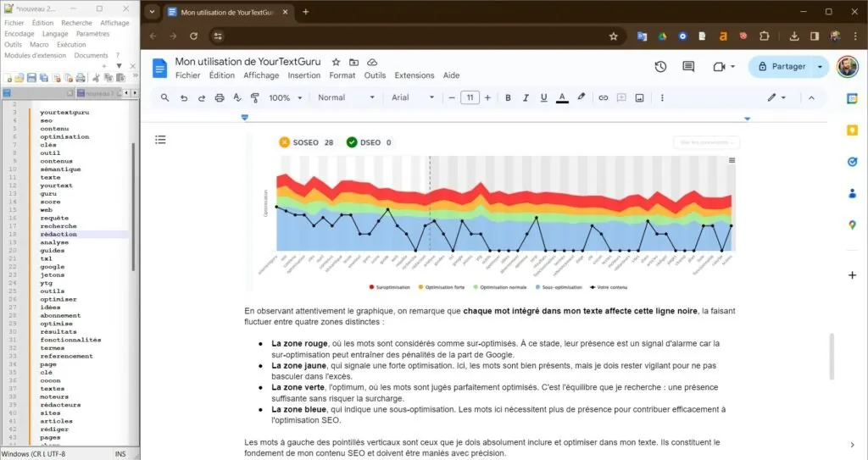
Task: Star the document Mon utilisation de YourTextGuru
Action: 336,62
